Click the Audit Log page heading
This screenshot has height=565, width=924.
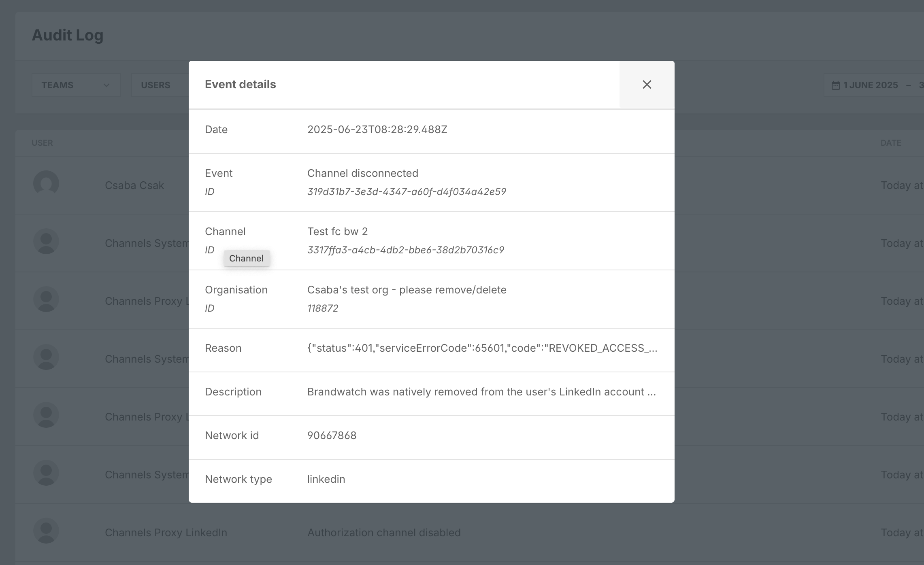68,35
